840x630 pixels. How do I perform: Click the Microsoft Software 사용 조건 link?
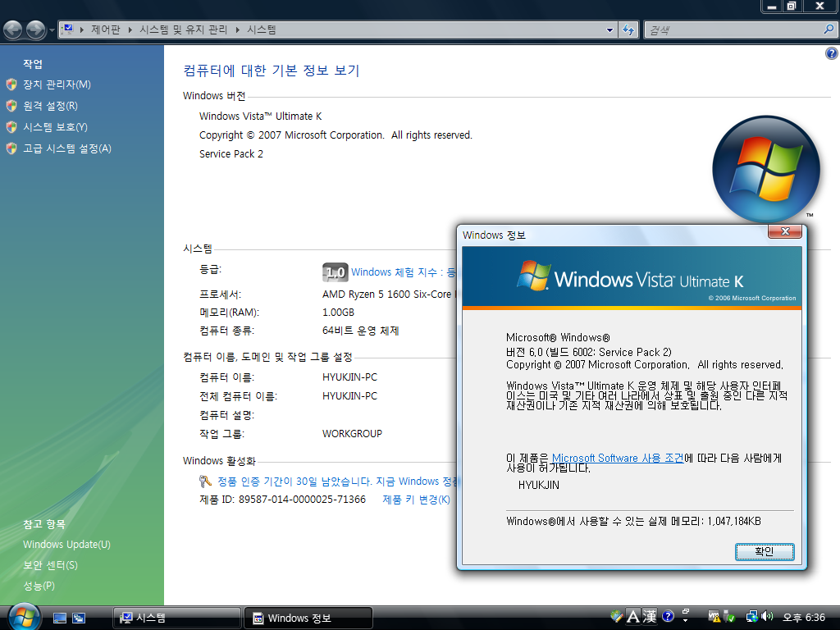(618, 458)
